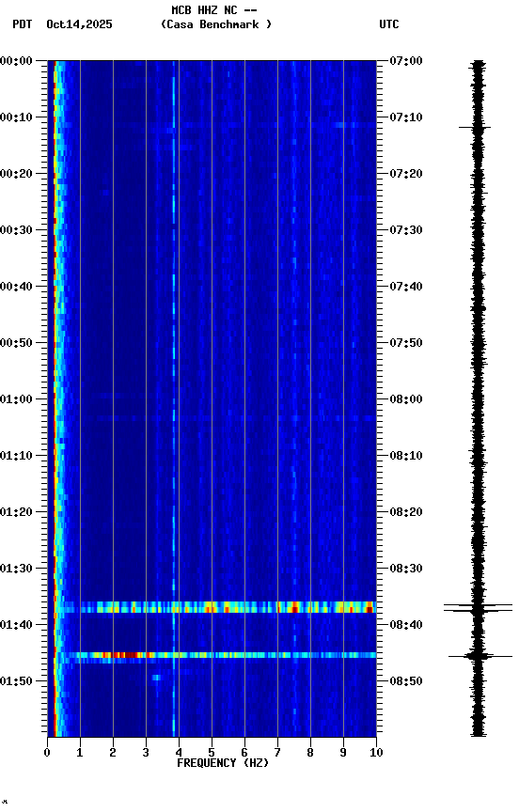Click the frequency axis tick label 5
519x812 pixels.
(212, 753)
